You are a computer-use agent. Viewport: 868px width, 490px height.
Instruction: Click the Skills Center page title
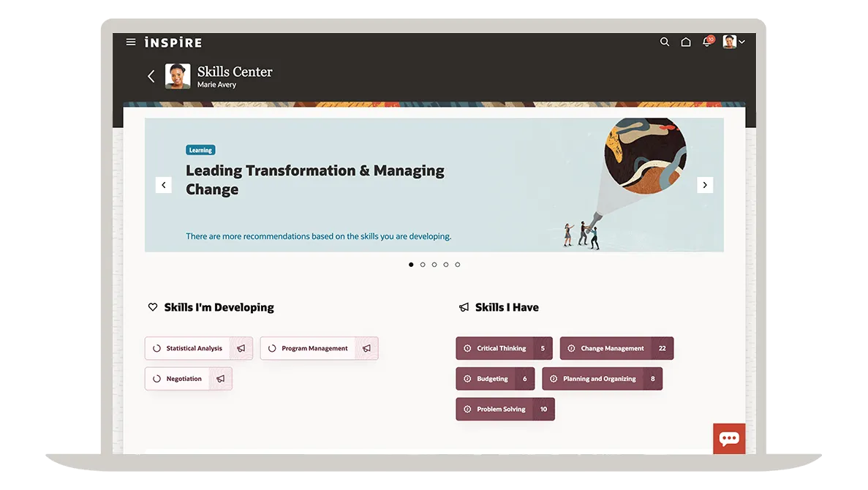(235, 72)
